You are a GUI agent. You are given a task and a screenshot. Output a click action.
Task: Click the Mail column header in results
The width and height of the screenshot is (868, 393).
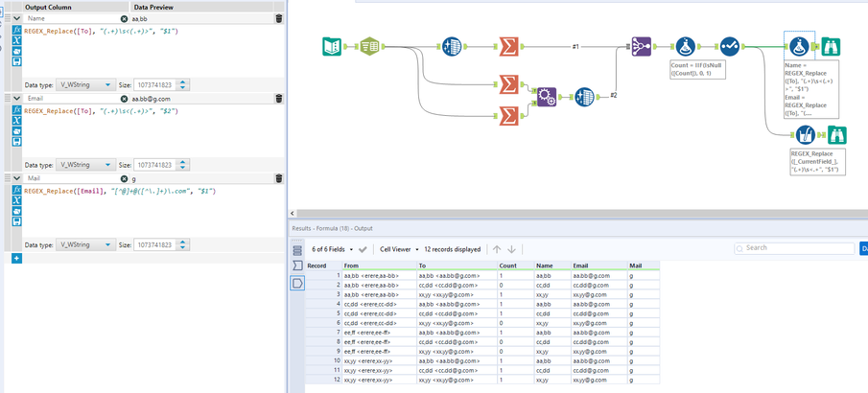tap(644, 266)
